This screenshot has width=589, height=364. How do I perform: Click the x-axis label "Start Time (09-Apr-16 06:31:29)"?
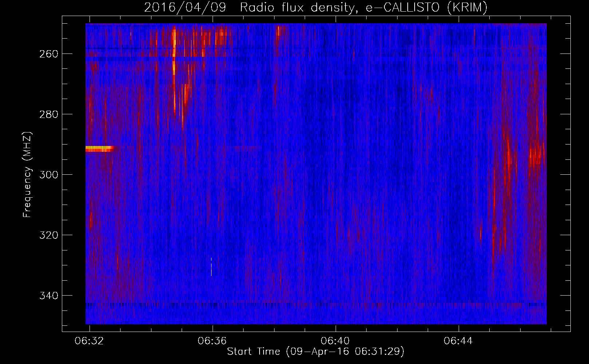(316, 351)
